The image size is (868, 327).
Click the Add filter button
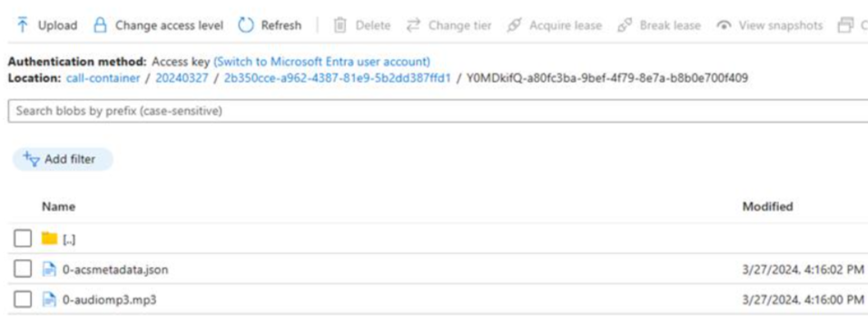click(x=63, y=159)
